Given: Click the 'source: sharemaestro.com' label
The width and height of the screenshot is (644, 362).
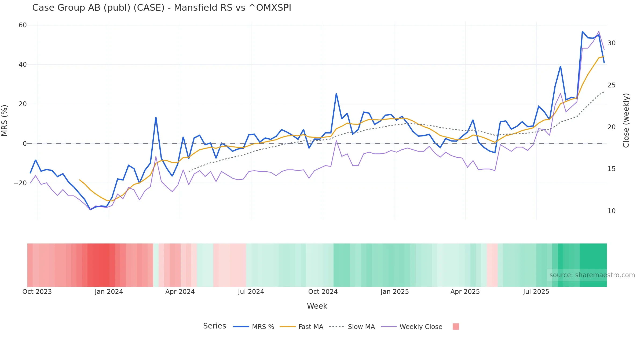Looking at the screenshot, I should click(x=592, y=275).
